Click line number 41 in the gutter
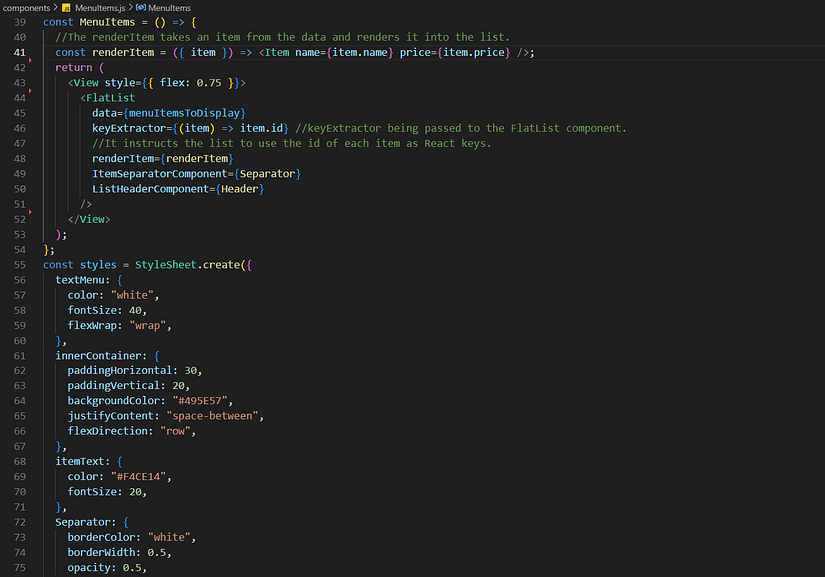Screen dimensions: 825x577 20,53
